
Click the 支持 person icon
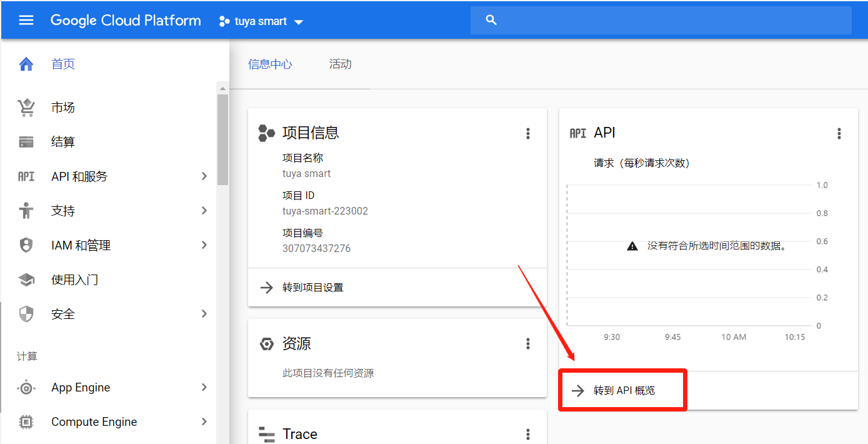point(26,211)
